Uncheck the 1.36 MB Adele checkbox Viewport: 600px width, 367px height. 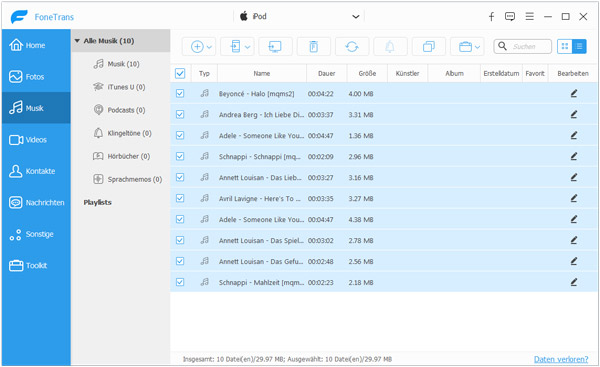pyautogui.click(x=180, y=135)
